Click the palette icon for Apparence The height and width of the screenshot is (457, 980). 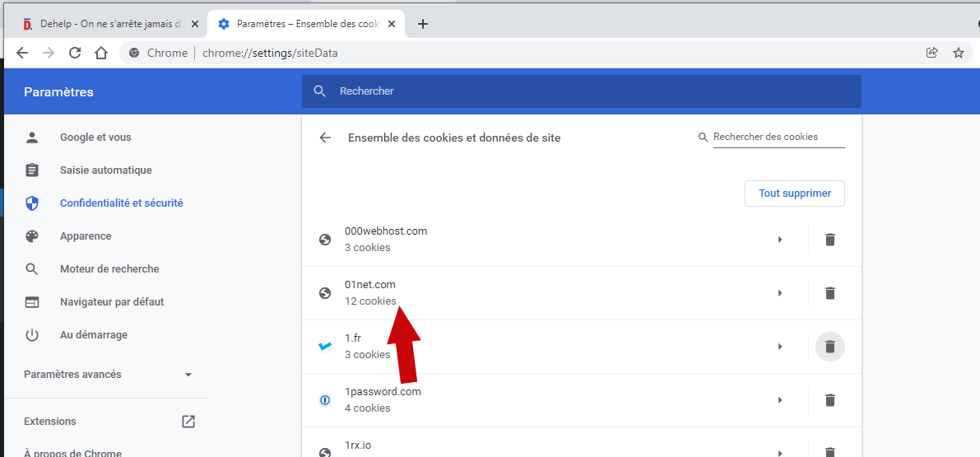[x=32, y=236]
